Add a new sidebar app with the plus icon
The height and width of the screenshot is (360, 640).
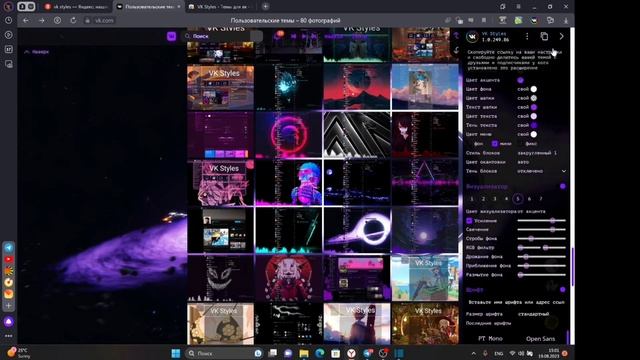click(9, 305)
